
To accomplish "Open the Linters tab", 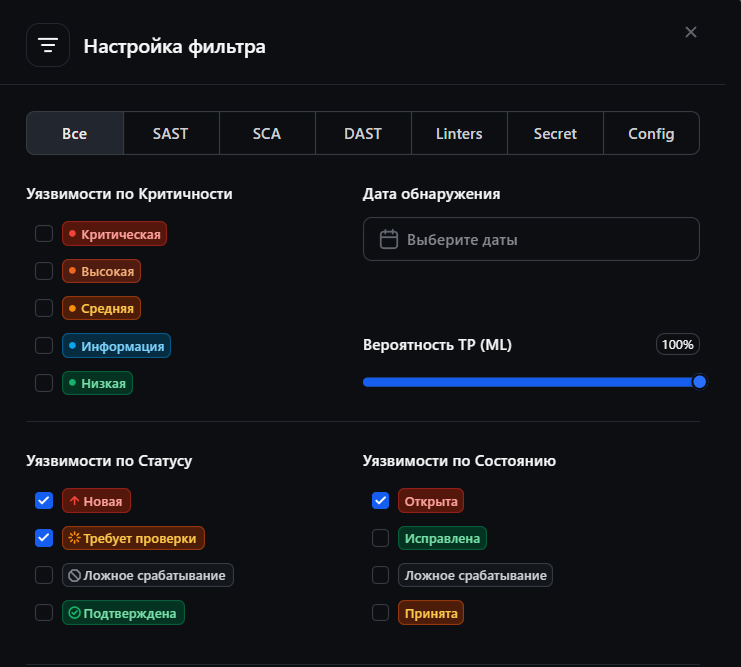I will click(x=459, y=133).
